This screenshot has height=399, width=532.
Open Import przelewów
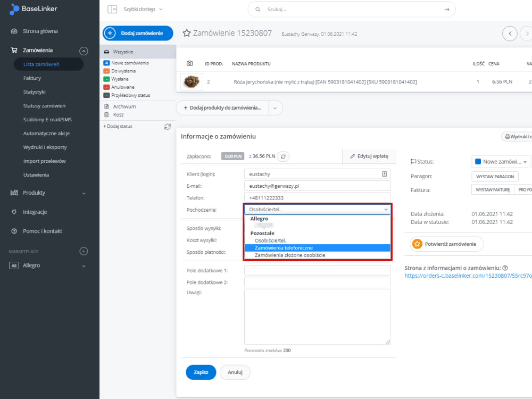45,161
